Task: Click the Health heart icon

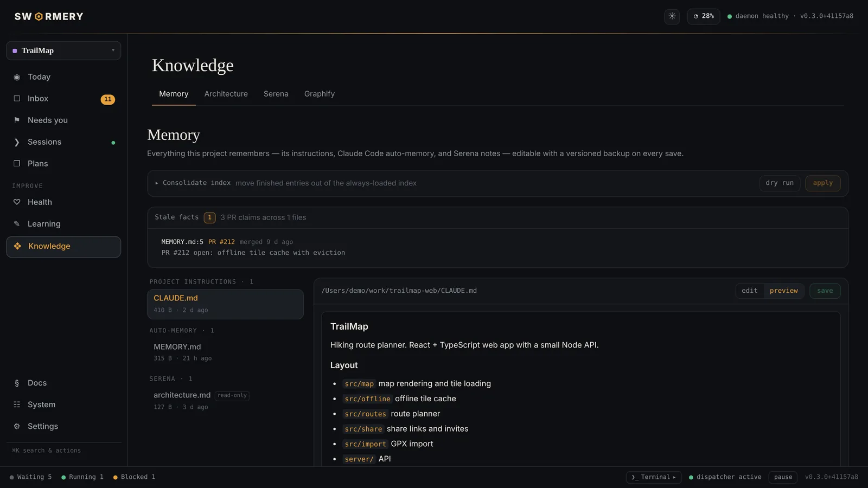Action: (x=17, y=202)
